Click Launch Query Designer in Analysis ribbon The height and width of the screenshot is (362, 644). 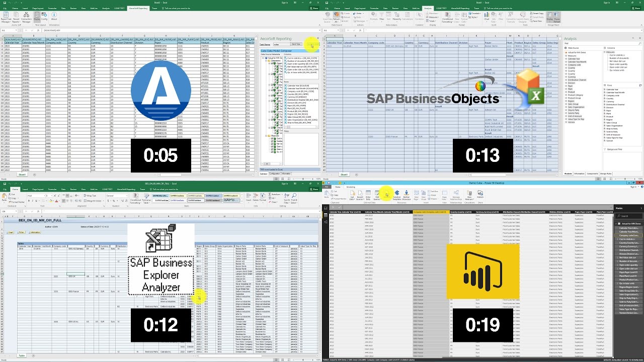[x=523, y=18]
